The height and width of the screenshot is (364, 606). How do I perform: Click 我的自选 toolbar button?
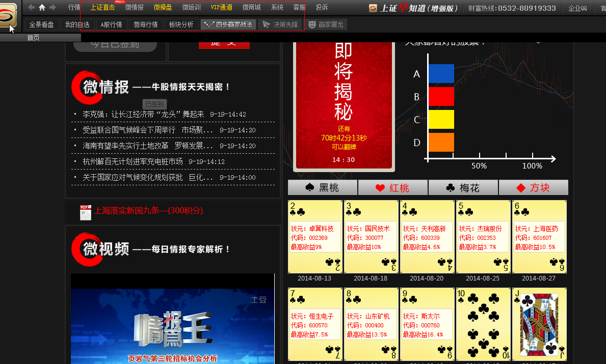(77, 25)
